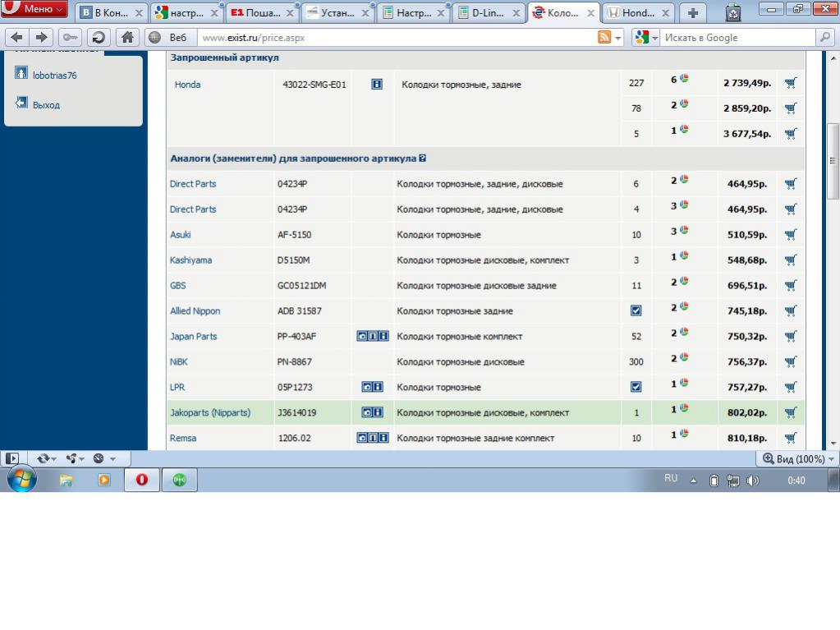Add Remsa 1206.02 to cart
Viewport: 840px width, 630px height.
coord(791,438)
